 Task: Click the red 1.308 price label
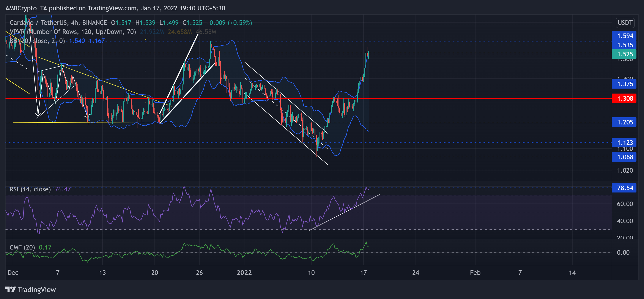point(624,99)
